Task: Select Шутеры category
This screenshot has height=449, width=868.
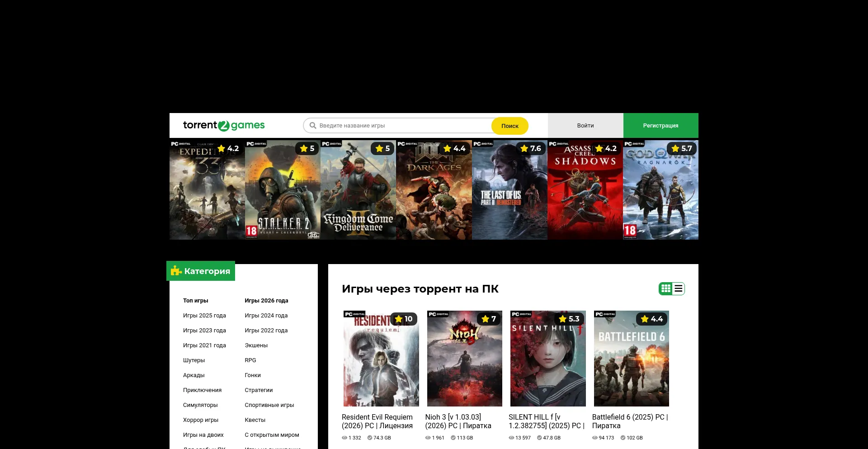Action: point(194,360)
